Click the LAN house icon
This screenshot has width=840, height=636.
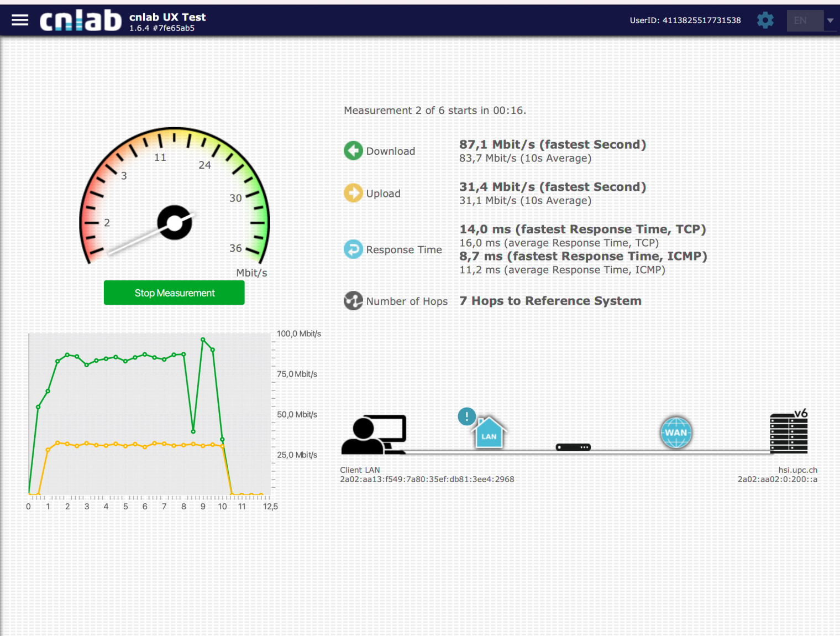[489, 432]
